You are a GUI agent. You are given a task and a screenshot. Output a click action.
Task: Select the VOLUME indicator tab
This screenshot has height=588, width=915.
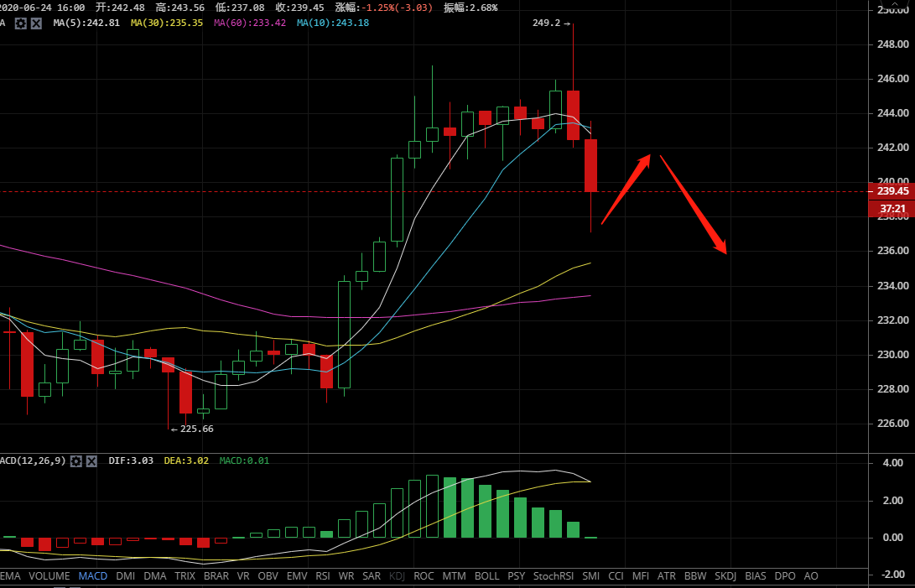49,576
